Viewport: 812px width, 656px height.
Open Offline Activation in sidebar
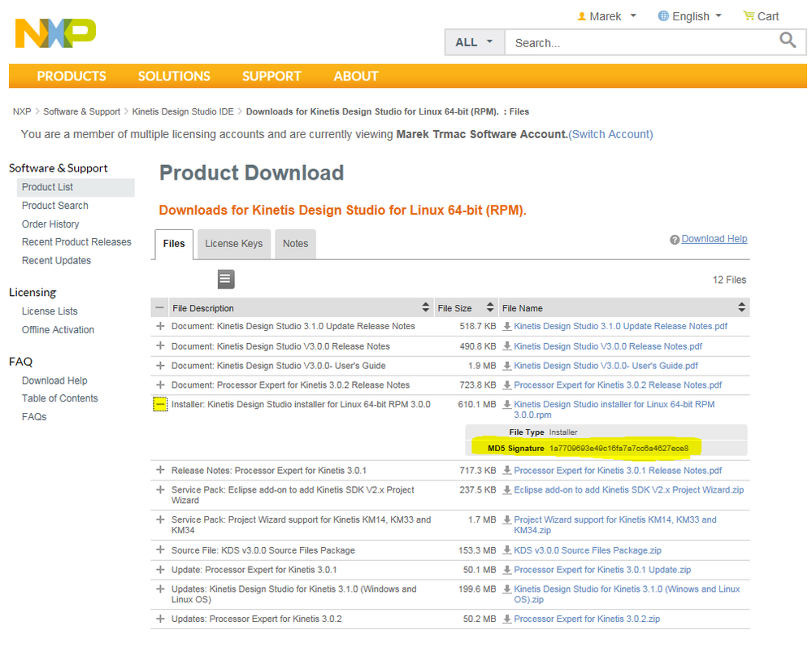pyautogui.click(x=58, y=330)
